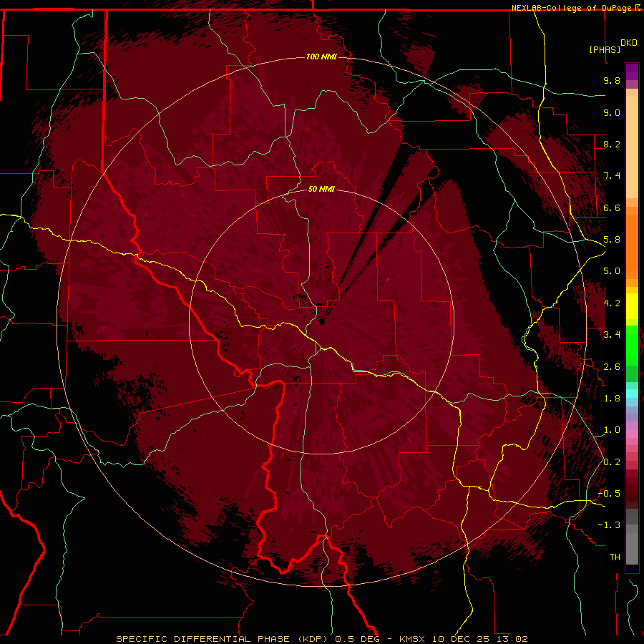644x644 pixels.
Task: Click the 6.6 value on color scale
Action: pyautogui.click(x=612, y=208)
